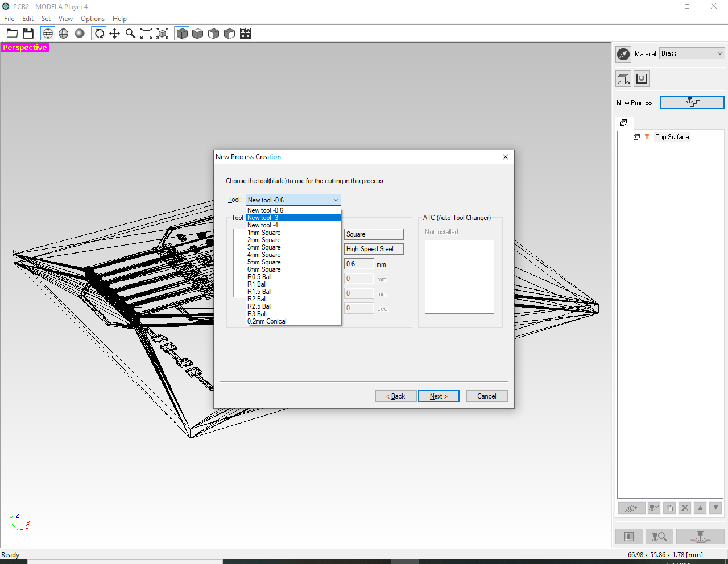Select the front-face cube view icon
728x564 pixels.
213,34
